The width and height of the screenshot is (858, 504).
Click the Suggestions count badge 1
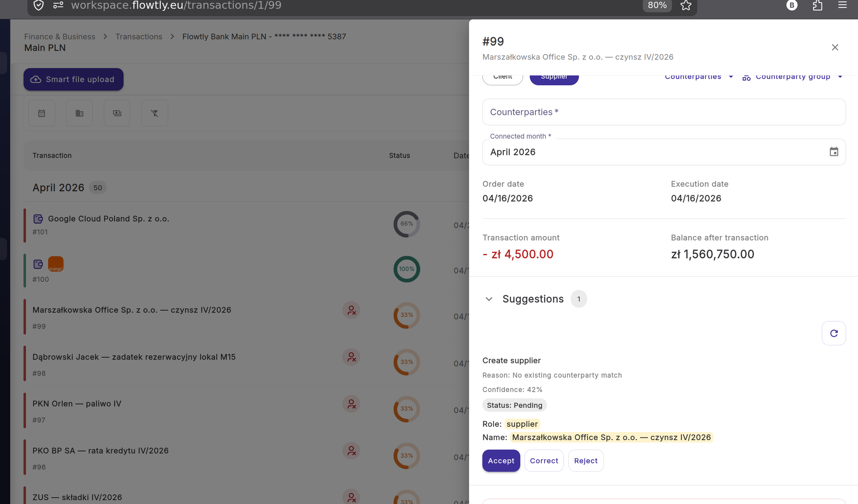click(579, 299)
